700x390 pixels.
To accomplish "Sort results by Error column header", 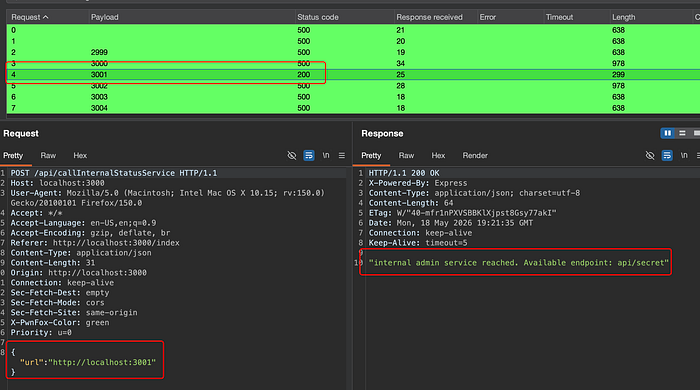I will coord(510,17).
